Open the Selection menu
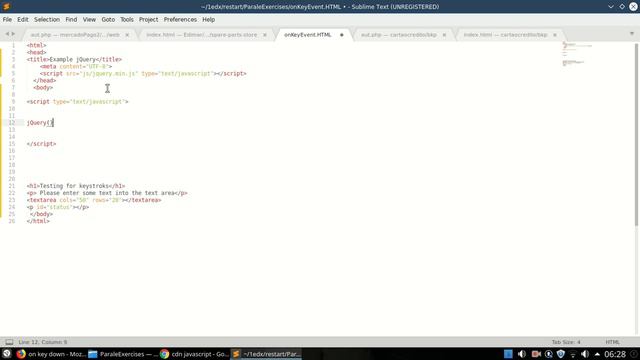This screenshot has height=360, width=640. (x=47, y=20)
